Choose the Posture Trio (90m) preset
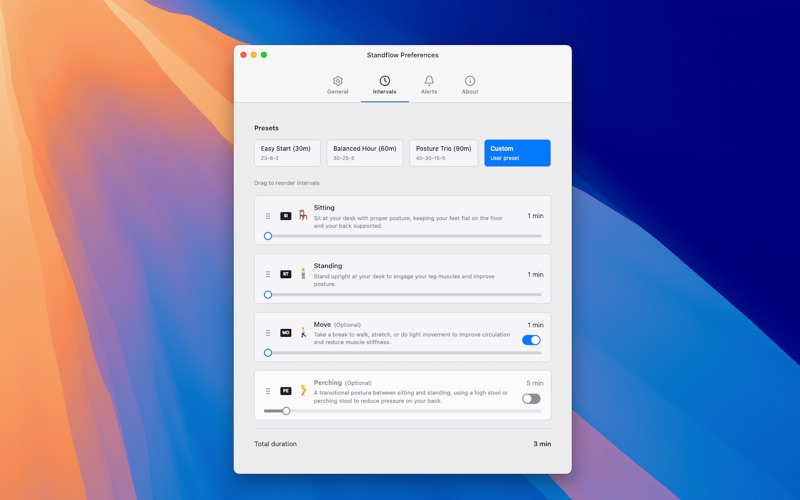The height and width of the screenshot is (500, 800). tap(444, 153)
